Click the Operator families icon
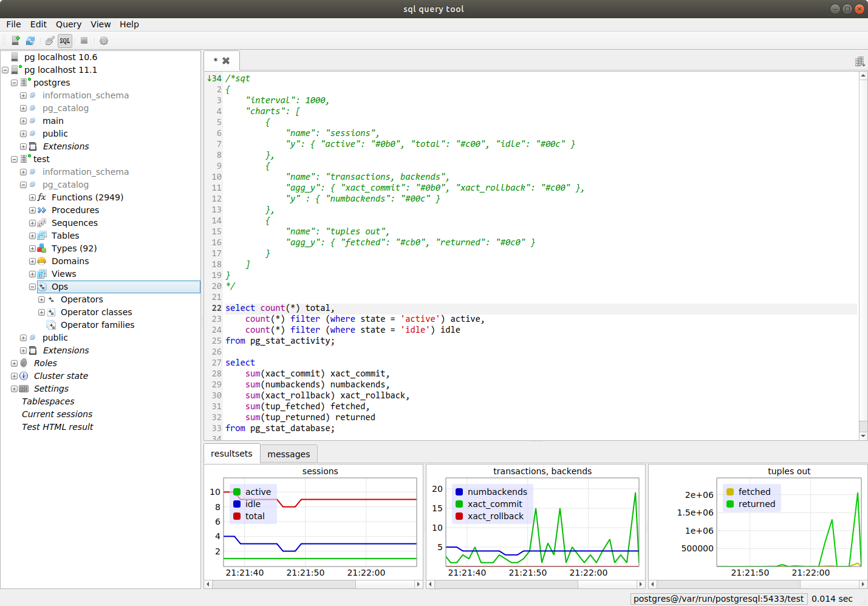The image size is (868, 606). tap(51, 325)
